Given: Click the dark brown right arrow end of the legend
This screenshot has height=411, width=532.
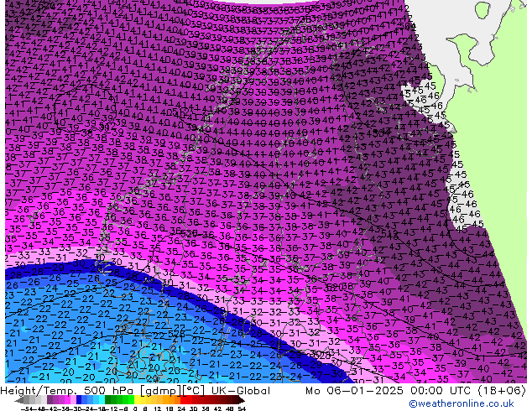Looking at the screenshot, I should [241, 400].
